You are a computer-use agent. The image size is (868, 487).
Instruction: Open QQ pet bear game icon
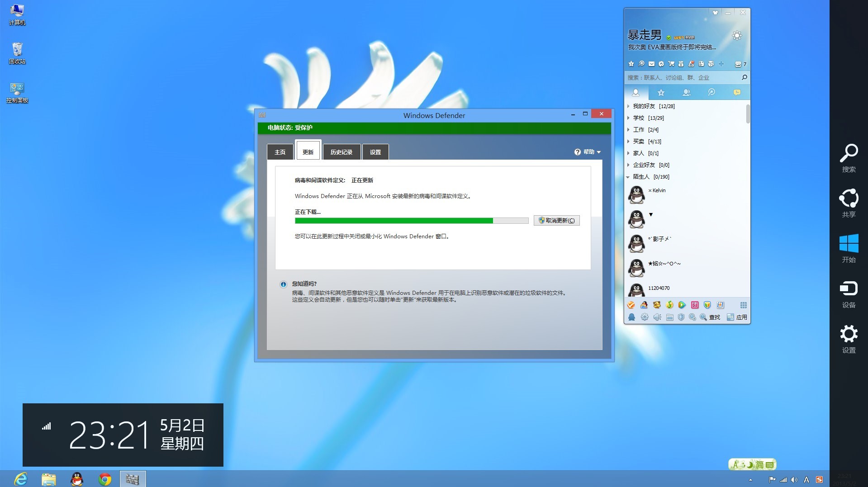[x=657, y=305]
